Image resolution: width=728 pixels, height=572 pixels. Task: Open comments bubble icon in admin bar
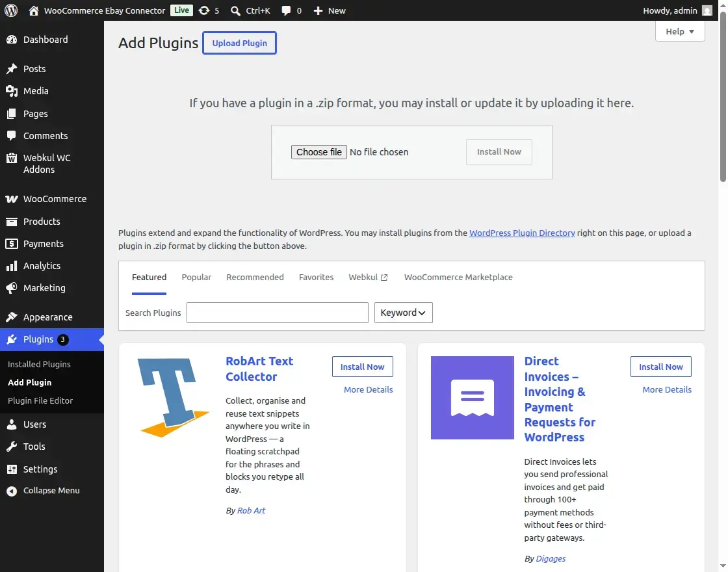(286, 10)
